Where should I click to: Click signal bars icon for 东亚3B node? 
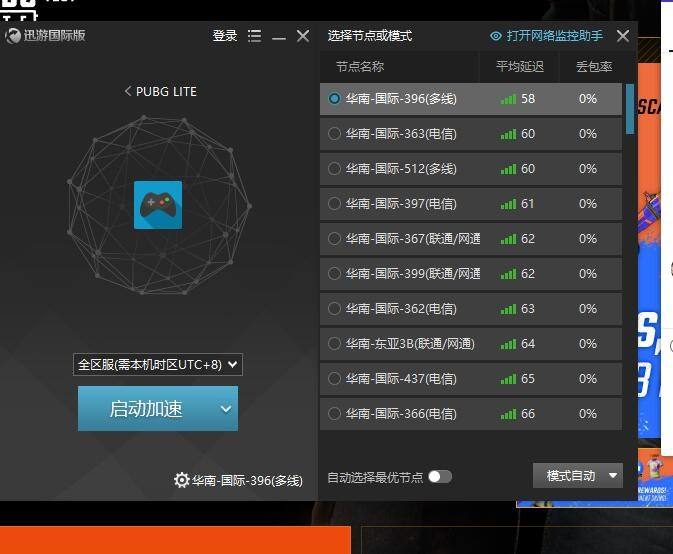click(x=508, y=344)
